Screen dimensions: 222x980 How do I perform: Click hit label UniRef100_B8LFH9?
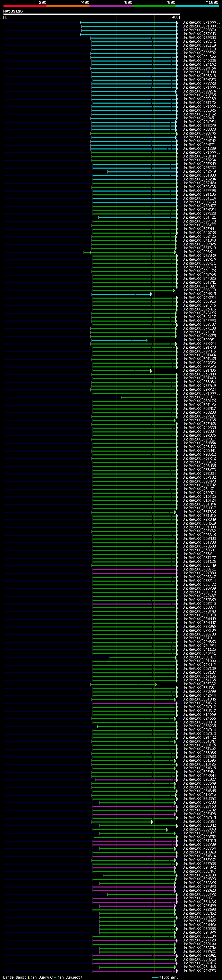(199, 566)
